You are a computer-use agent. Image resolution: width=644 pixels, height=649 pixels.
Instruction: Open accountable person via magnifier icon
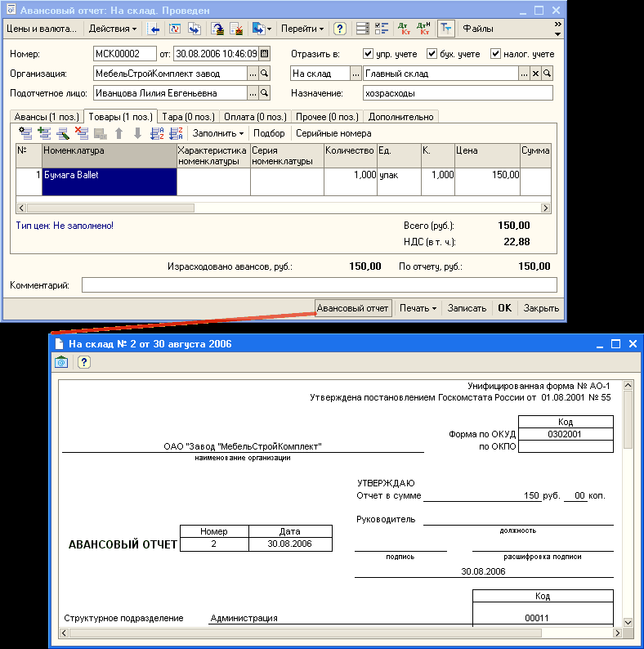[x=265, y=93]
